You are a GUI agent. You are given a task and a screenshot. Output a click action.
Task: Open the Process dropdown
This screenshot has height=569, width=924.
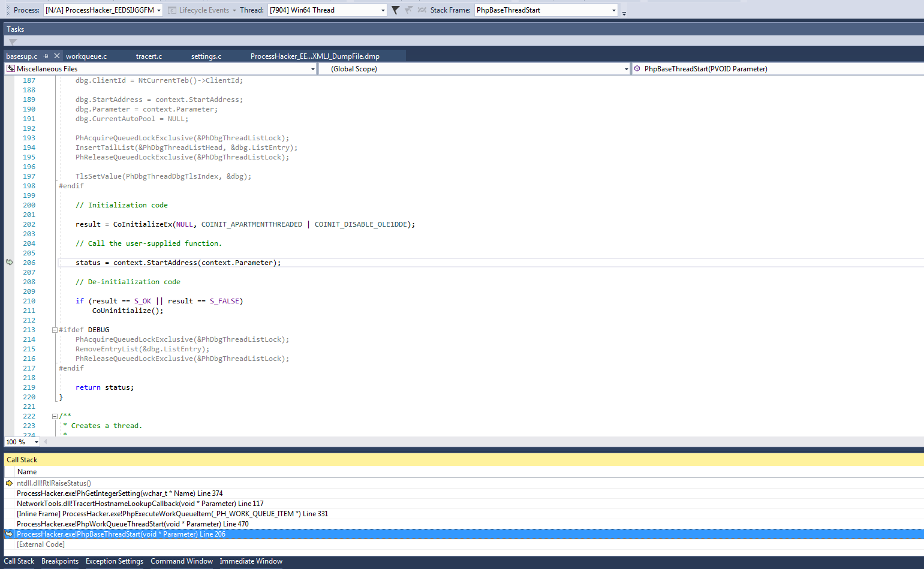[x=159, y=10]
